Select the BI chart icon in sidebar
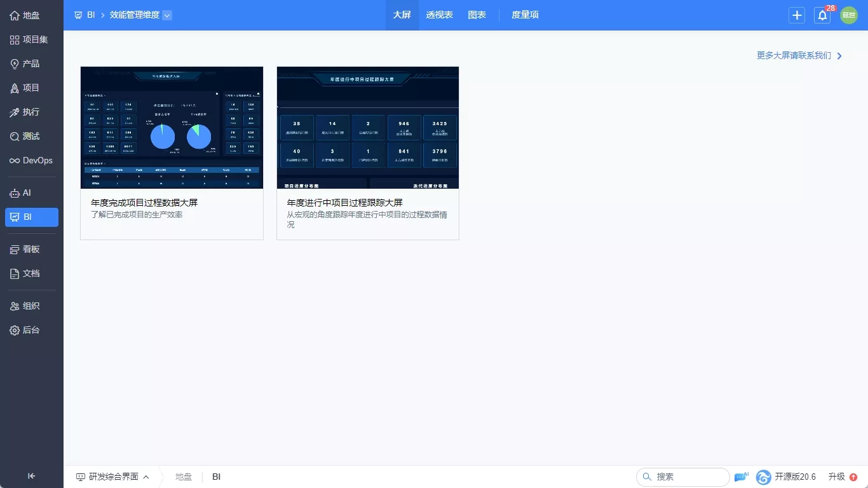 point(15,217)
